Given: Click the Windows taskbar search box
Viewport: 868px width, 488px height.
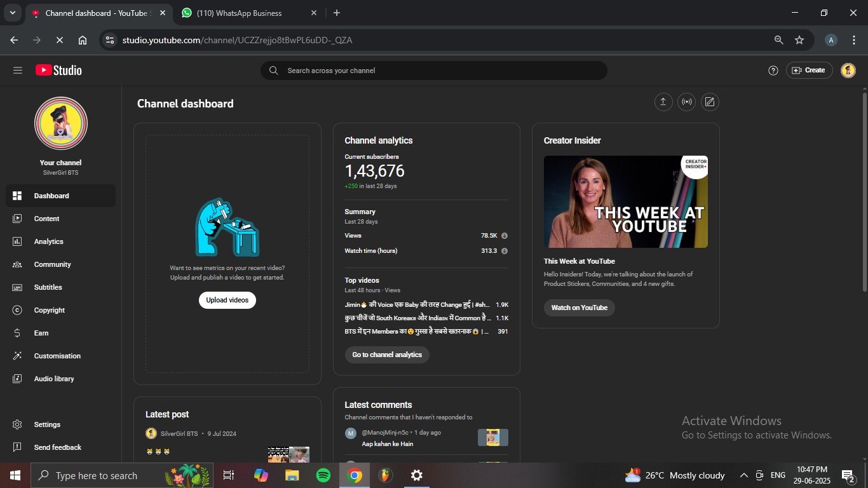Looking at the screenshot, I should (123, 475).
